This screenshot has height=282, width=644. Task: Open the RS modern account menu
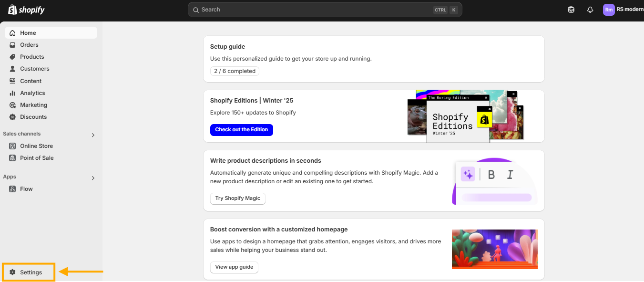coord(623,10)
